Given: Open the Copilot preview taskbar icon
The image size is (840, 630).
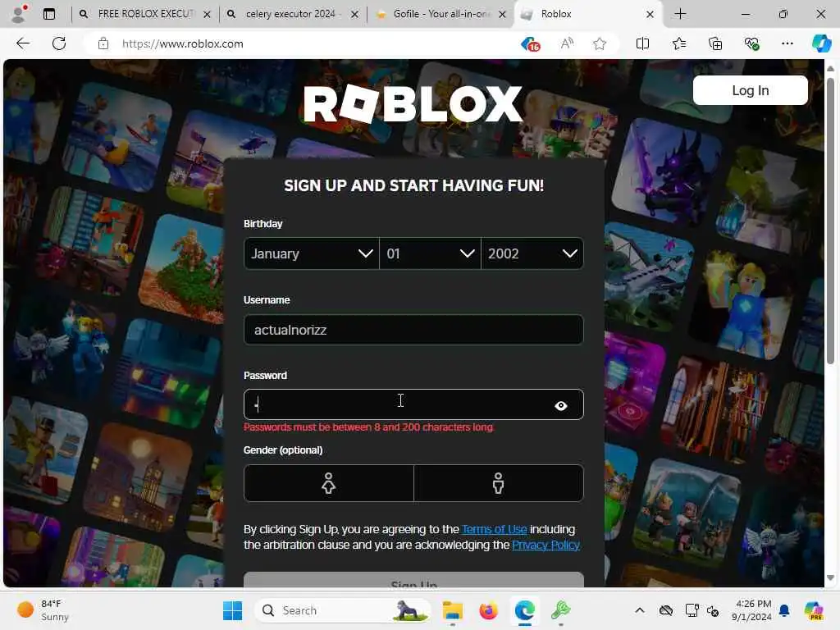Looking at the screenshot, I should pyautogui.click(x=814, y=610).
